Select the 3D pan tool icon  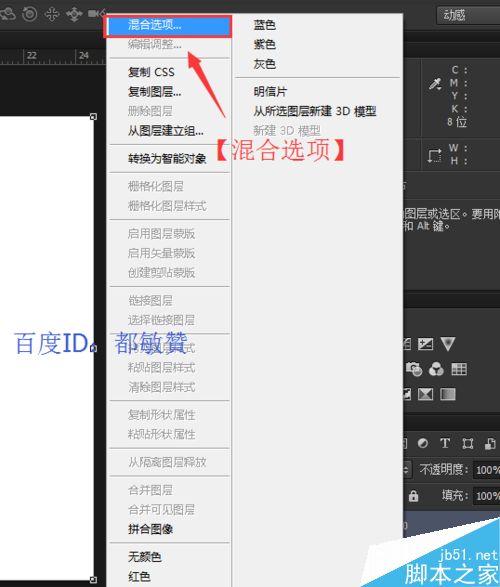tap(52, 14)
